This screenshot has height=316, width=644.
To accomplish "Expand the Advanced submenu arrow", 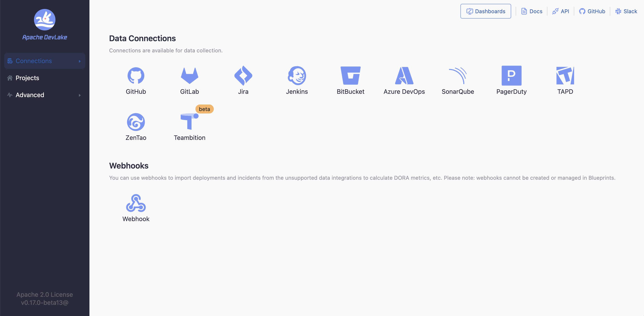I will pos(80,95).
